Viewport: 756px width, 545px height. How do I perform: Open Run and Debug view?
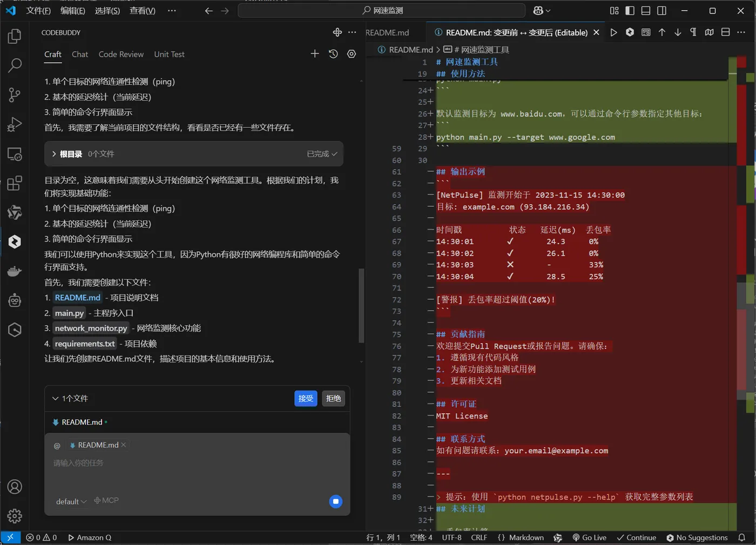[15, 124]
